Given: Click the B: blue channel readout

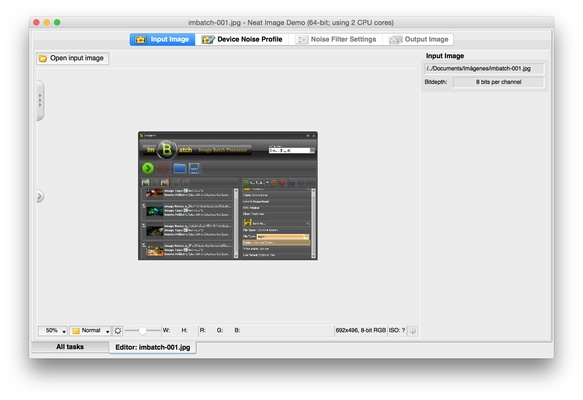Looking at the screenshot, I should [237, 330].
